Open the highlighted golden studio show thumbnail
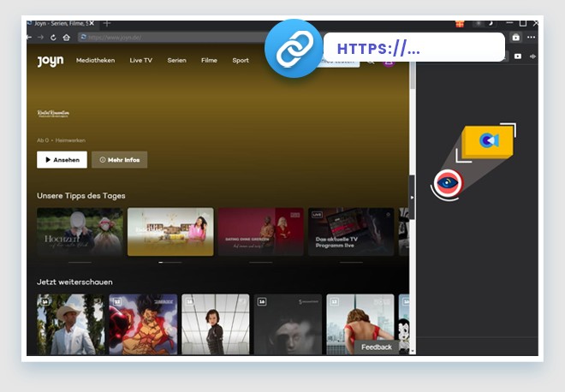This screenshot has height=392, width=565. coord(170,232)
